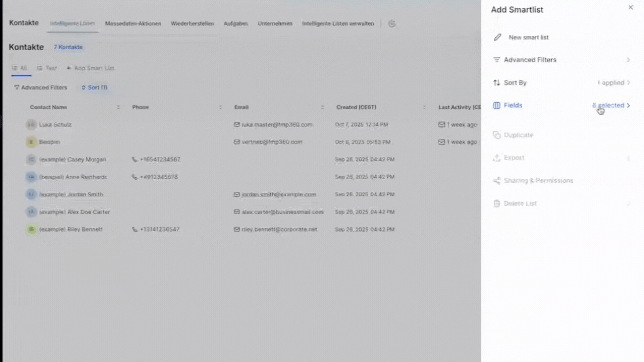The height and width of the screenshot is (362, 644).
Task: Click the Advanced Filters icon in side panel
Action: coord(496,60)
